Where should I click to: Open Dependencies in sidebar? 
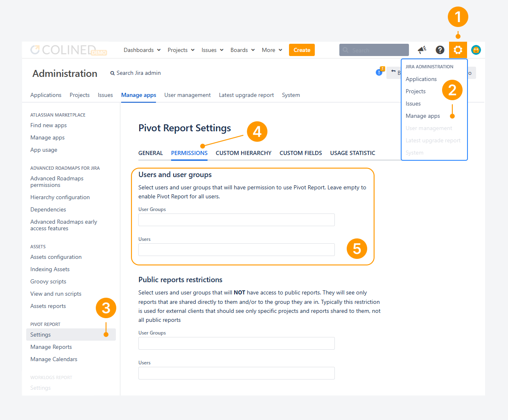click(48, 209)
